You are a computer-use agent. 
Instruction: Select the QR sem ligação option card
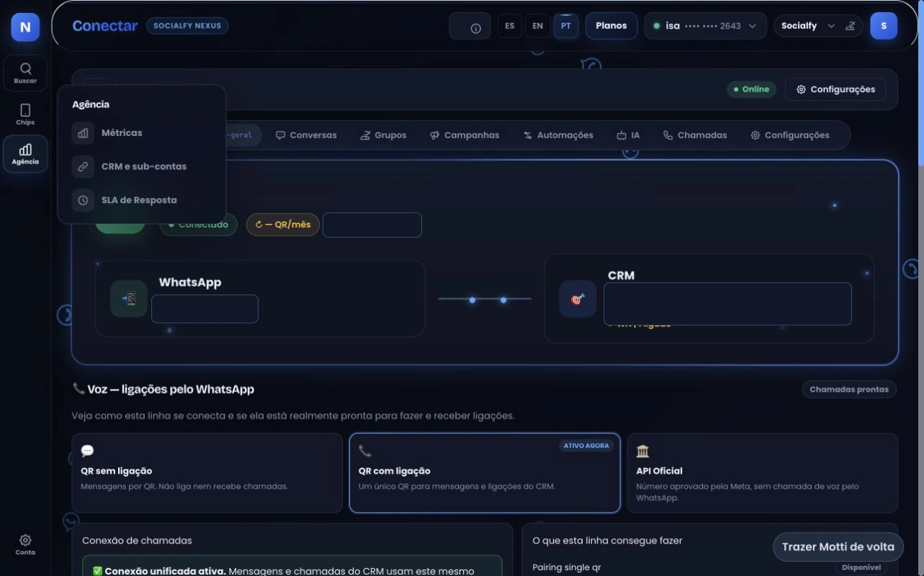pos(207,472)
